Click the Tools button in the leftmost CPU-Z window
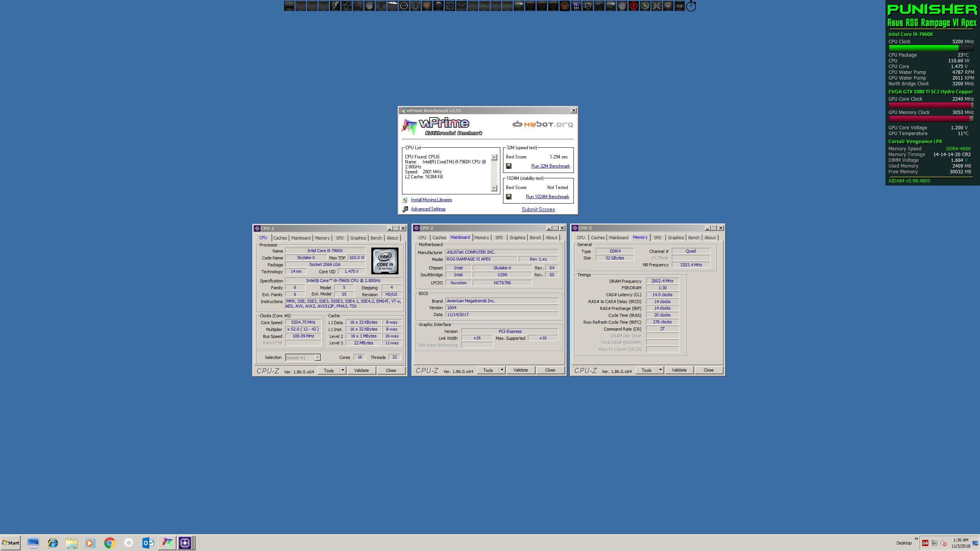The width and height of the screenshot is (980, 551). [x=329, y=370]
